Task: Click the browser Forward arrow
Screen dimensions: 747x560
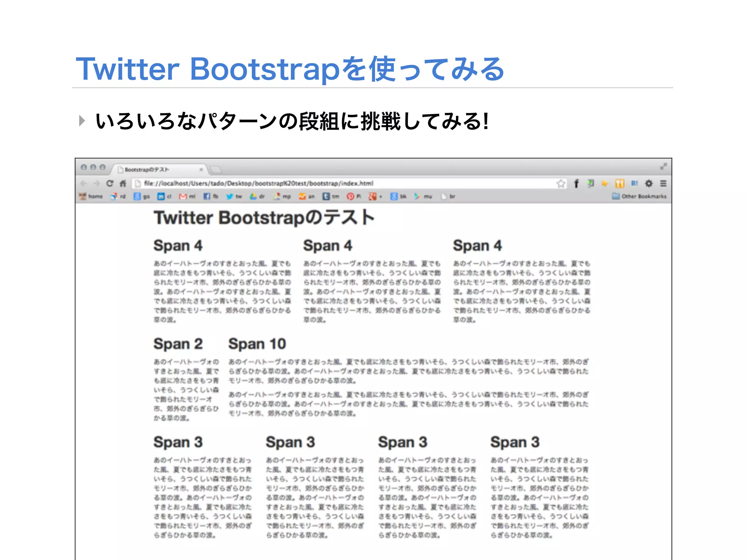Action: pos(96,183)
